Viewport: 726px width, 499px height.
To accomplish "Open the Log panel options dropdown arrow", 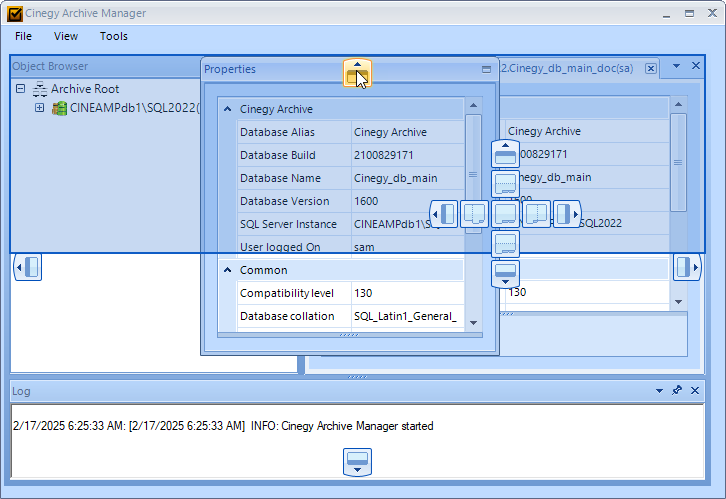I will coord(659,391).
